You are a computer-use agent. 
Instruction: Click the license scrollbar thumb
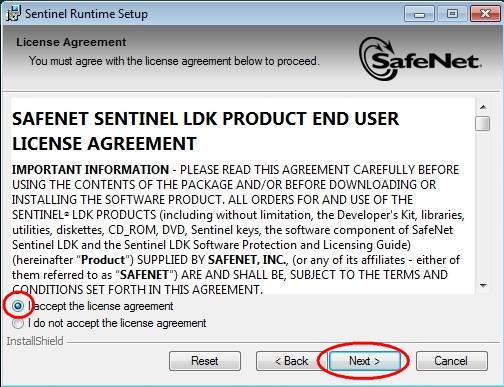(483, 123)
